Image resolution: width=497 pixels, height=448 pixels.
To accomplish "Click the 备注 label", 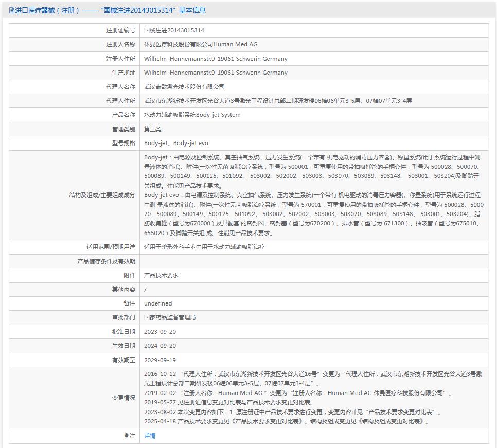I will click(x=129, y=303).
